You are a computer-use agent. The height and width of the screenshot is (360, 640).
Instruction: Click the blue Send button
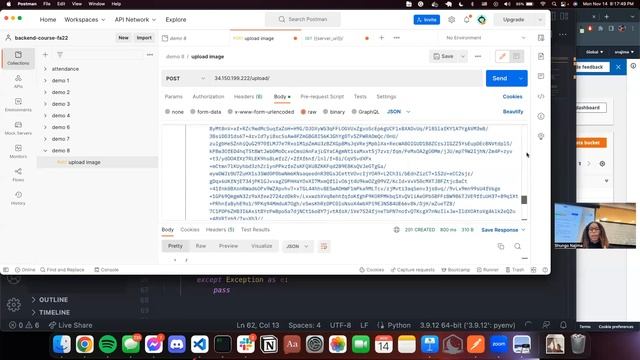point(500,78)
